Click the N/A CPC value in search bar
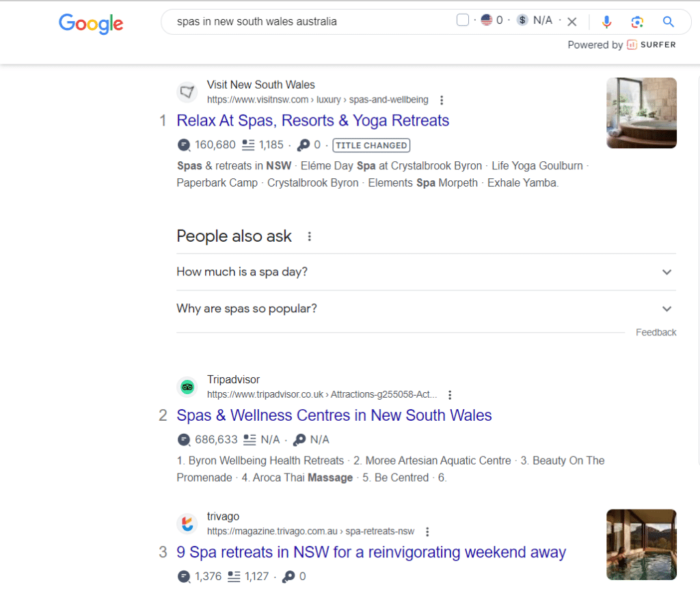This screenshot has width=700, height=593. pyautogui.click(x=543, y=20)
